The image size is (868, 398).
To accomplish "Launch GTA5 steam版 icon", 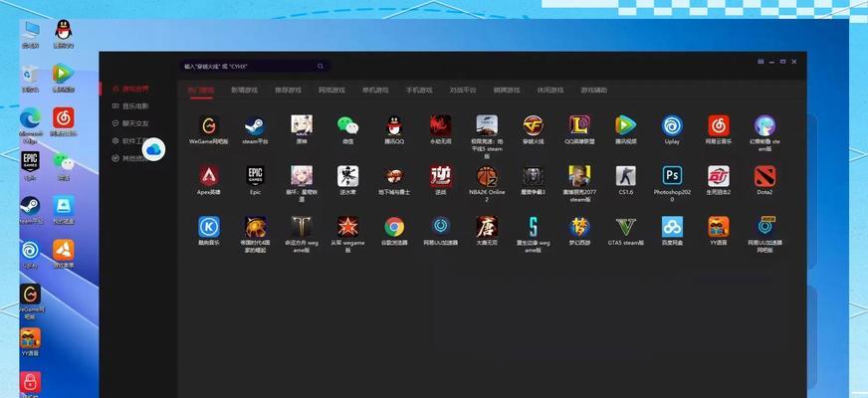I will [x=625, y=227].
